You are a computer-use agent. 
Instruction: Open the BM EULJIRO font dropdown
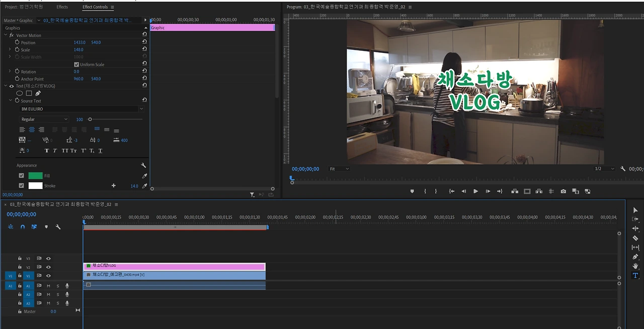tap(82, 109)
